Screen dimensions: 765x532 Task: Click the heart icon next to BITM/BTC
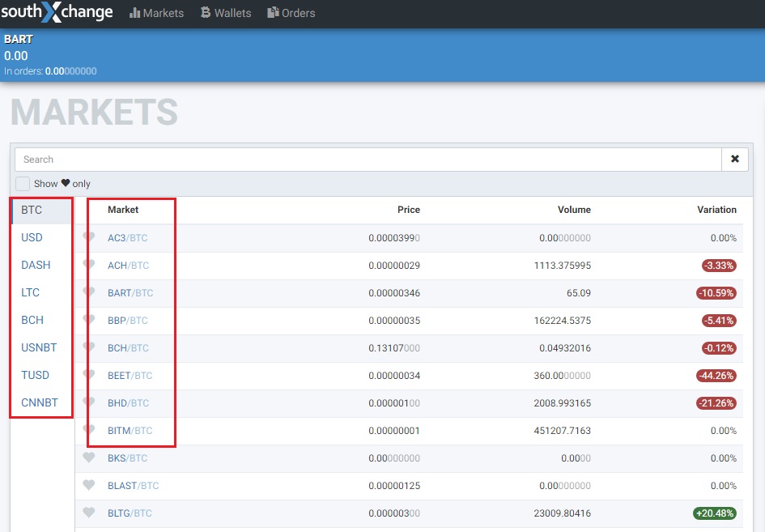click(89, 429)
